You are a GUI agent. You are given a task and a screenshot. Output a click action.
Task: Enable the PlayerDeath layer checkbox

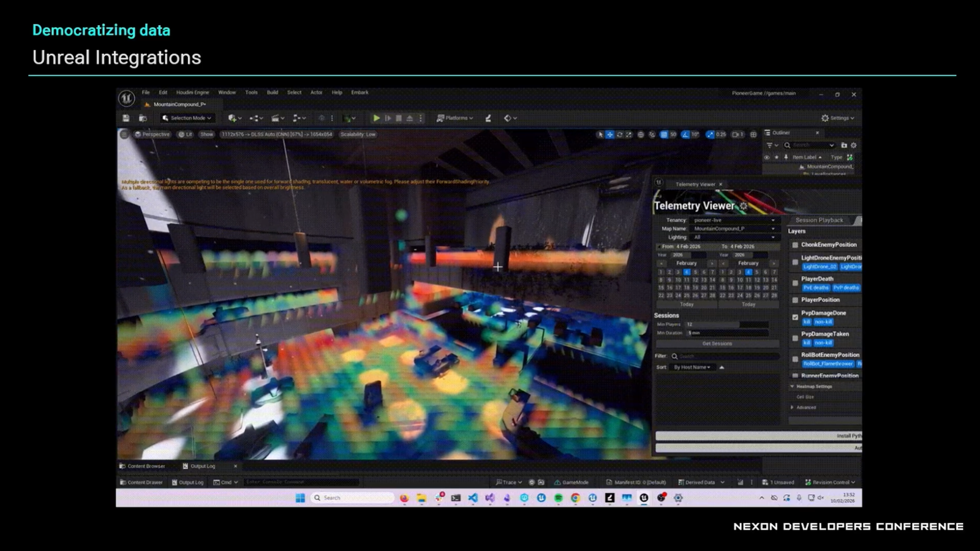click(x=795, y=283)
